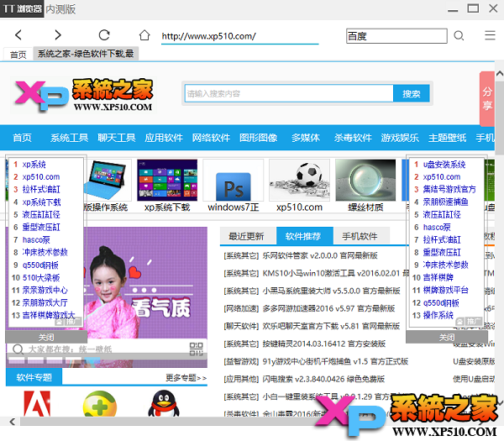Click 集结号游戏官方 in the right ad list
This screenshot has height=441, width=504.
click(x=449, y=189)
